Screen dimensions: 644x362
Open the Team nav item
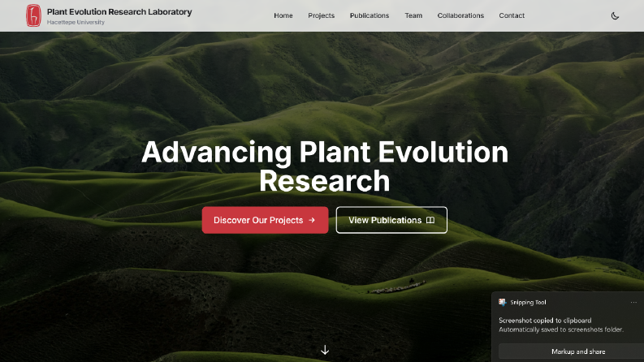pos(413,15)
